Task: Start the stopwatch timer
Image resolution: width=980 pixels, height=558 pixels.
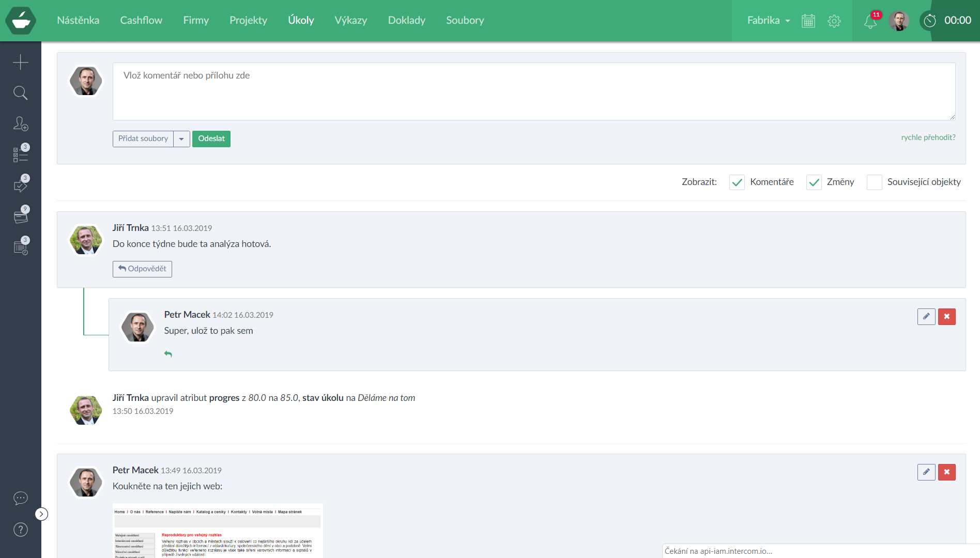Action: click(x=930, y=21)
